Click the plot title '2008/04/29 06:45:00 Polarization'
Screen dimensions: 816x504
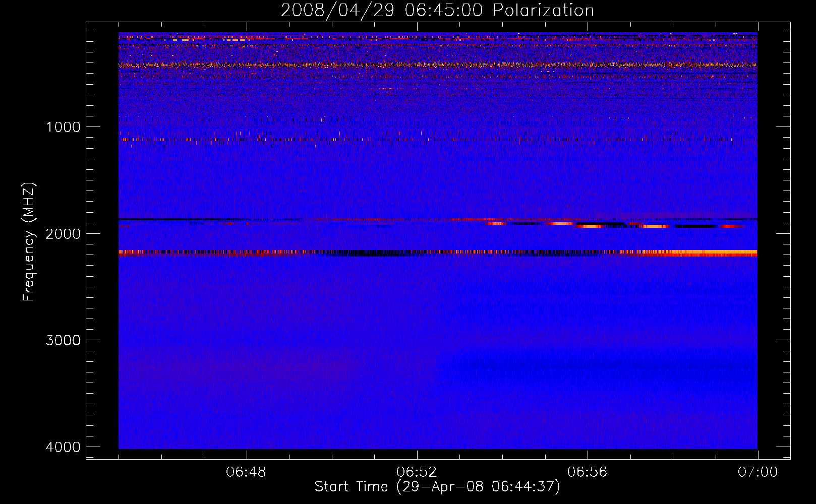[437, 10]
